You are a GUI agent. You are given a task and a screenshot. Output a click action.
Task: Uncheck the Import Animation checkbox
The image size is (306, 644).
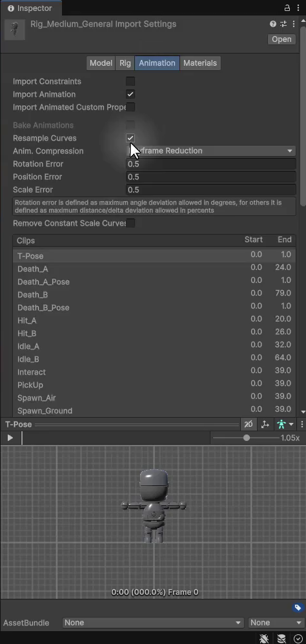130,94
